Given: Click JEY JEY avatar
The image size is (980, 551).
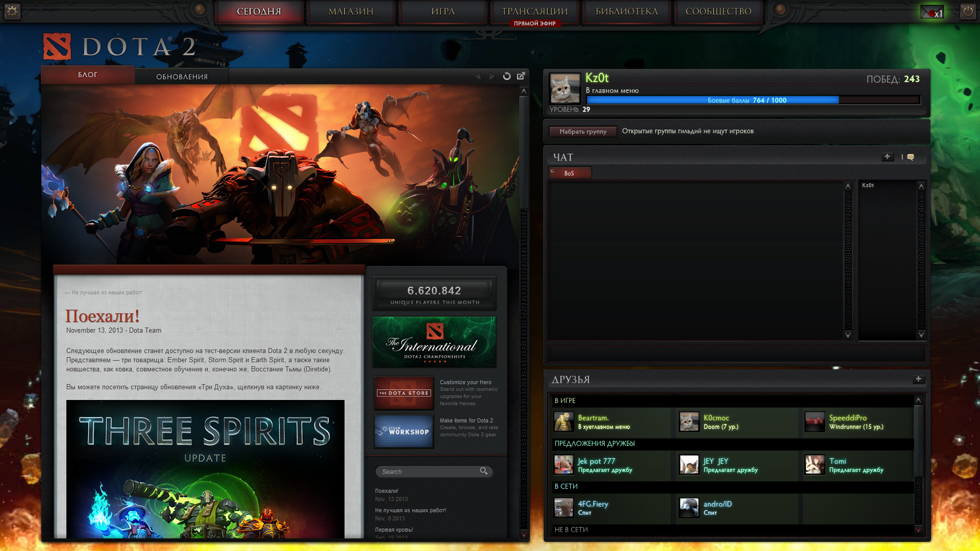Looking at the screenshot, I should pyautogui.click(x=689, y=465).
